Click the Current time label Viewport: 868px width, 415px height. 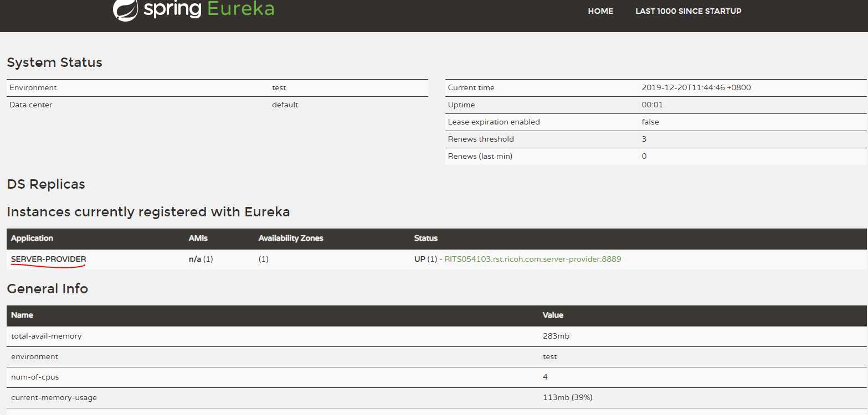point(471,87)
